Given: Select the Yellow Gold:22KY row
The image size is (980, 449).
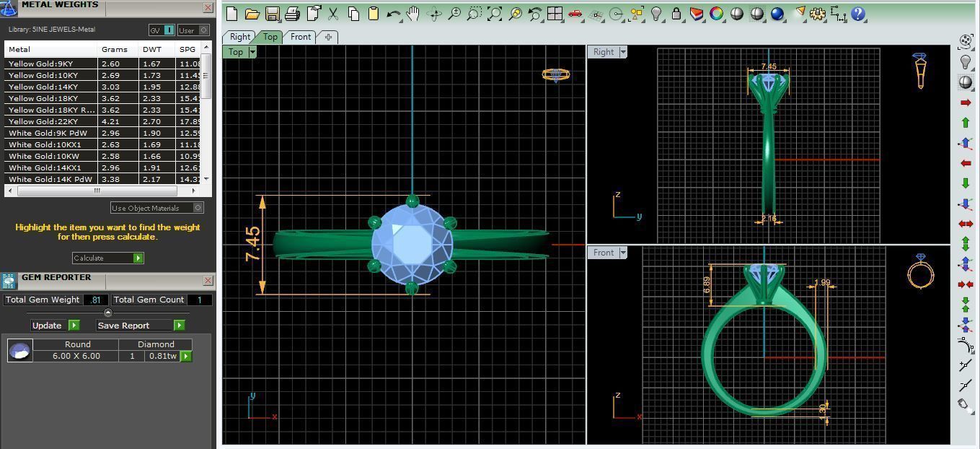Looking at the screenshot, I should click(x=103, y=121).
